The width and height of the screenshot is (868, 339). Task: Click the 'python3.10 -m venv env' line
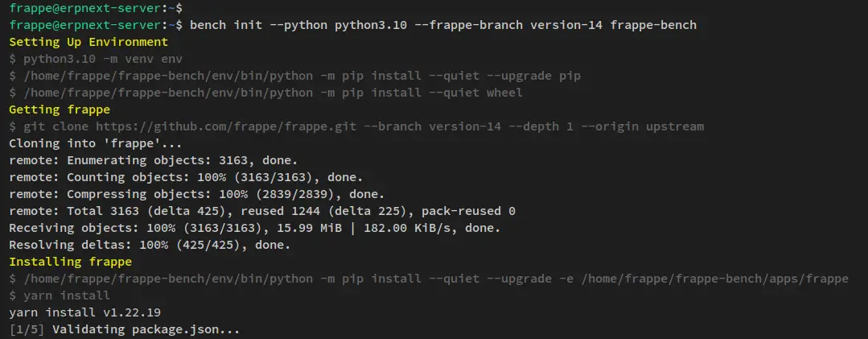click(x=96, y=60)
